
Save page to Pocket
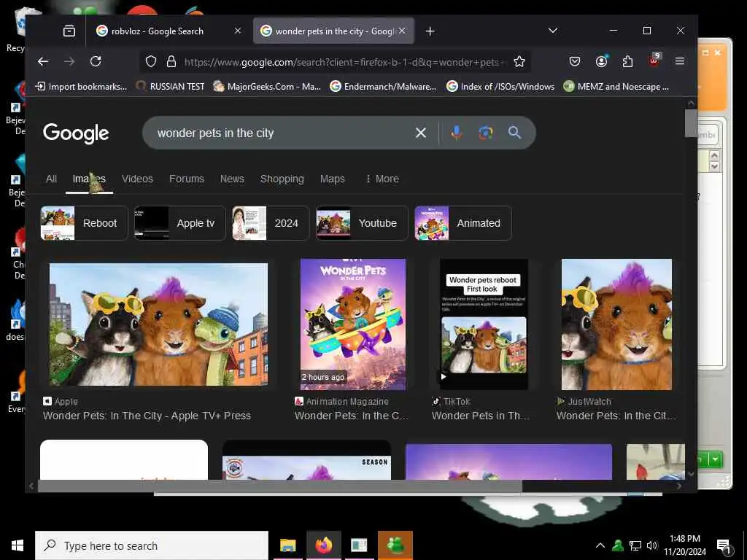coord(575,61)
